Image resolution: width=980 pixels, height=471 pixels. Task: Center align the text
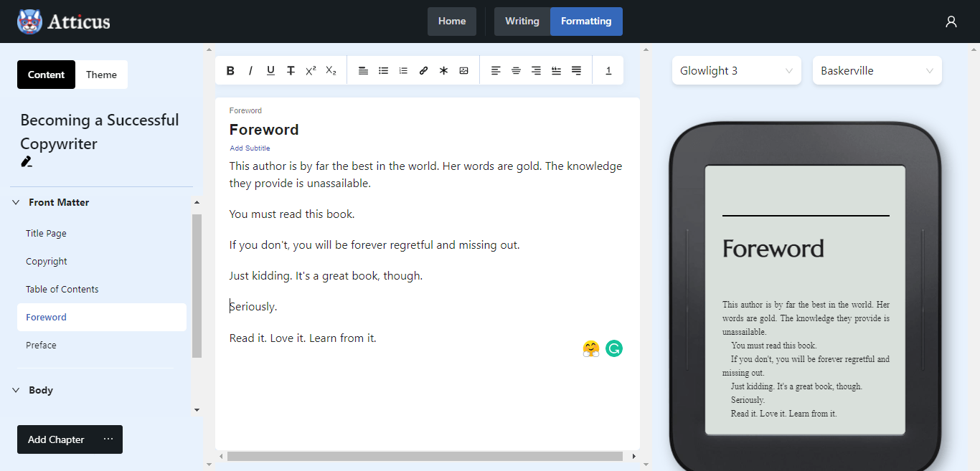pos(516,70)
